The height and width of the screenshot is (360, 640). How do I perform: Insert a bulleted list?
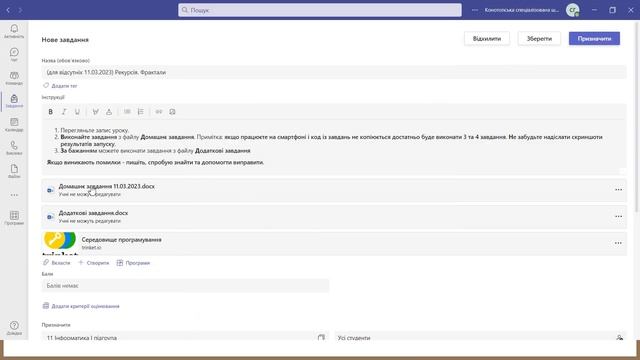point(127,111)
